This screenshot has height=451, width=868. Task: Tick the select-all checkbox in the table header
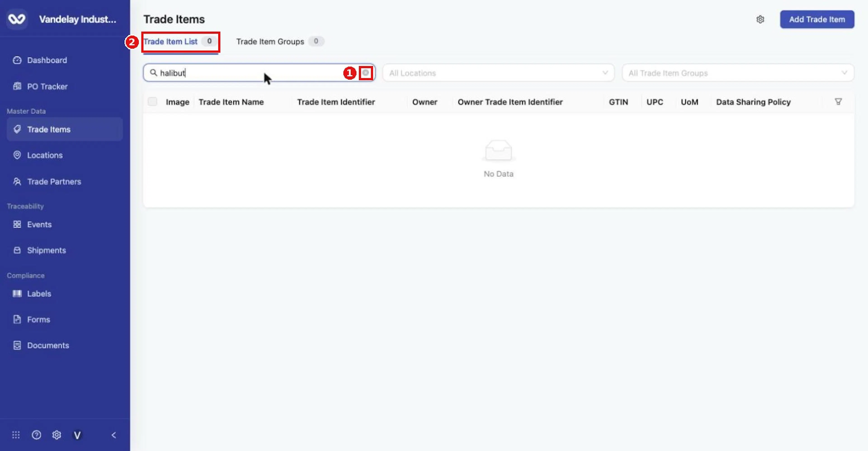(x=152, y=101)
